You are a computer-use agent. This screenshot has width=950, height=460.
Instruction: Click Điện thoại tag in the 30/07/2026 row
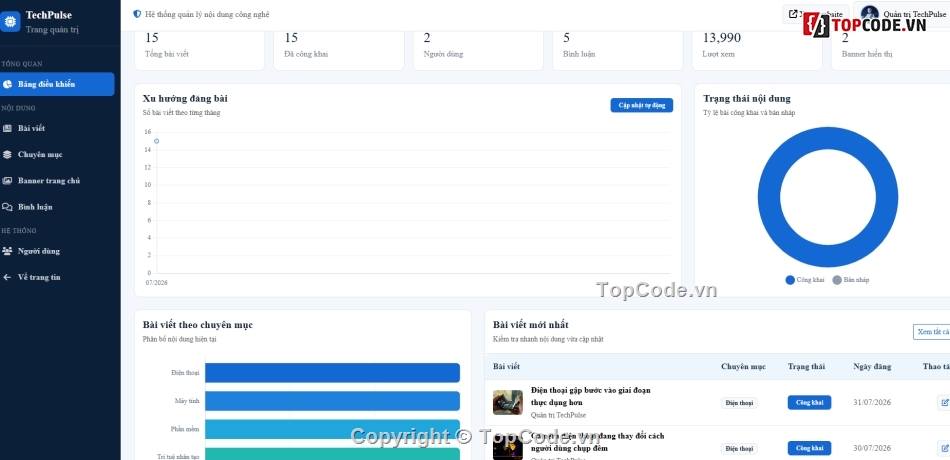tap(739, 449)
